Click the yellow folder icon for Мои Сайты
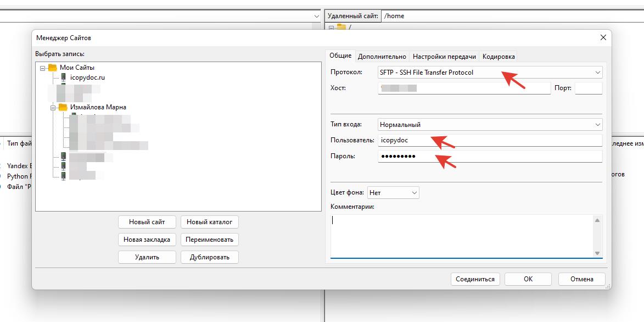The image size is (644, 322). coord(53,68)
